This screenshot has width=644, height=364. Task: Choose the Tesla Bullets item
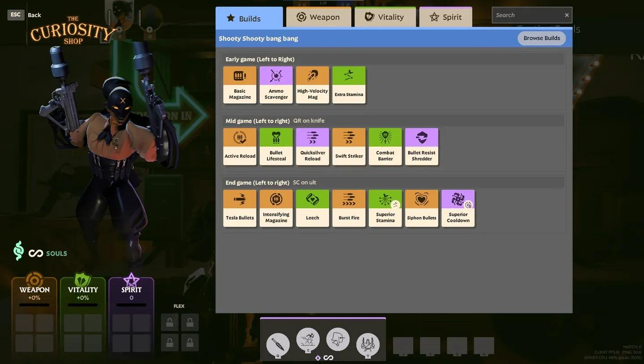tap(240, 209)
